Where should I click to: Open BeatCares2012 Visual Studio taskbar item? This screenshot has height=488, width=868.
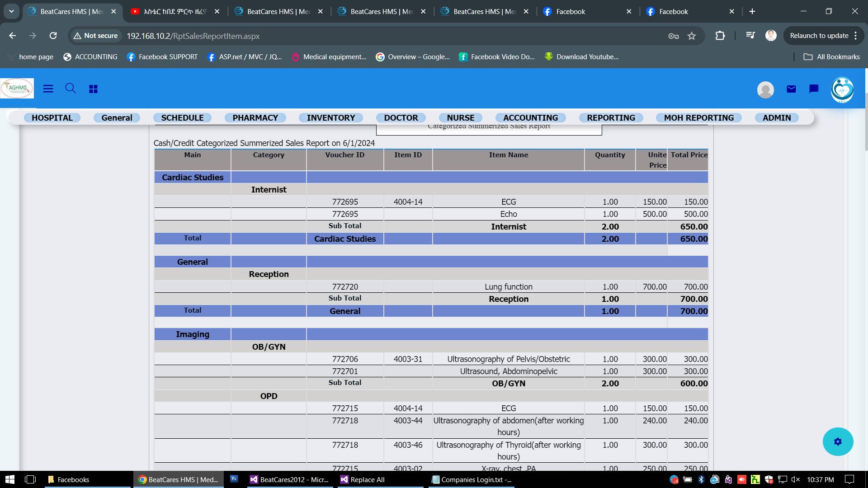289,479
